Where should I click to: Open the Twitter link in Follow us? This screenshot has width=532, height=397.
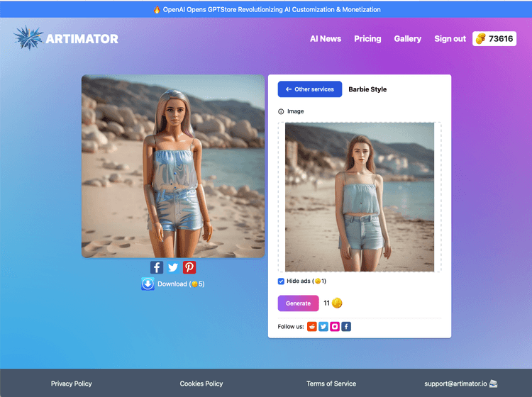(x=323, y=327)
